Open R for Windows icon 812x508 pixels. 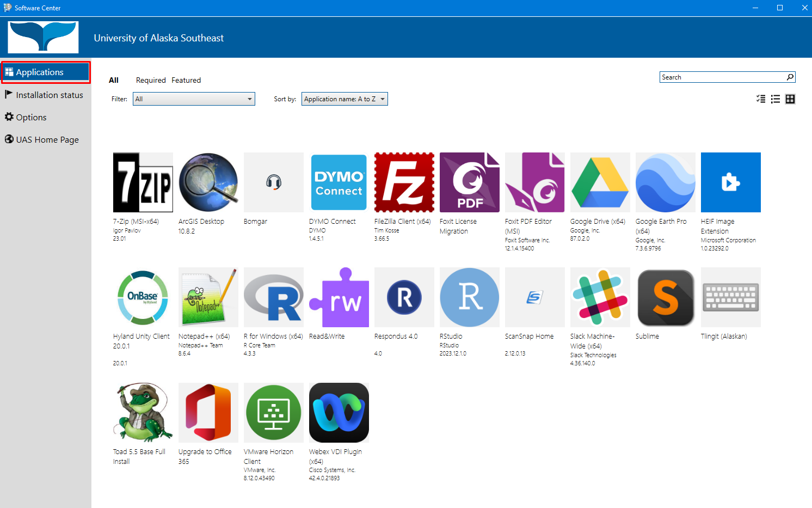(x=274, y=297)
